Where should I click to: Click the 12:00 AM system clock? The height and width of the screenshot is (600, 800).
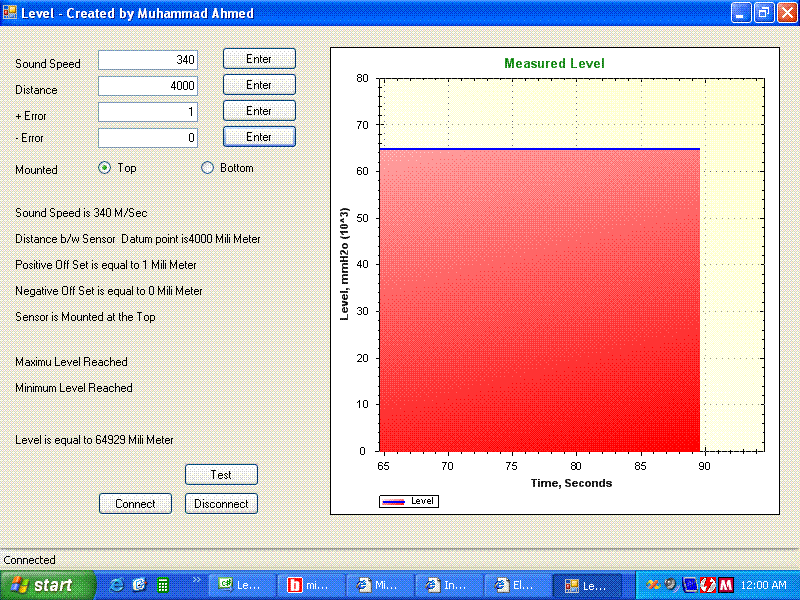coord(764,585)
